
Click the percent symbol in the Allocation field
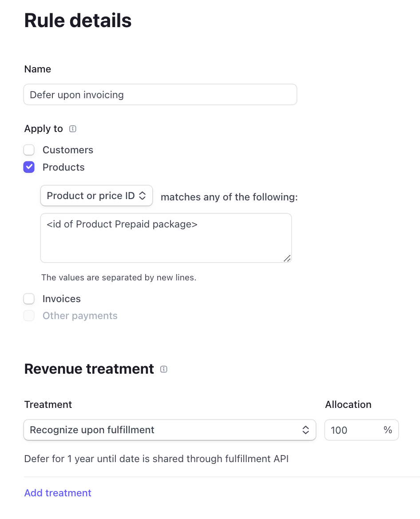click(x=388, y=430)
